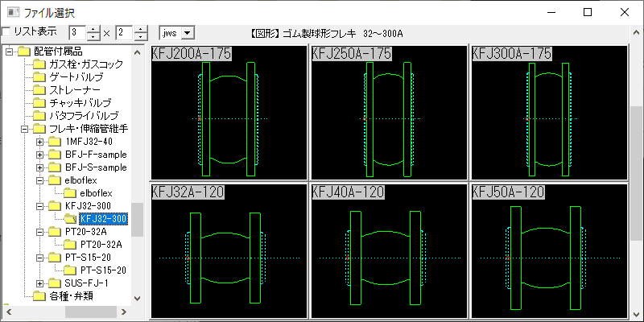
Task: Open the elboflex subfolder item
Action: click(x=94, y=193)
